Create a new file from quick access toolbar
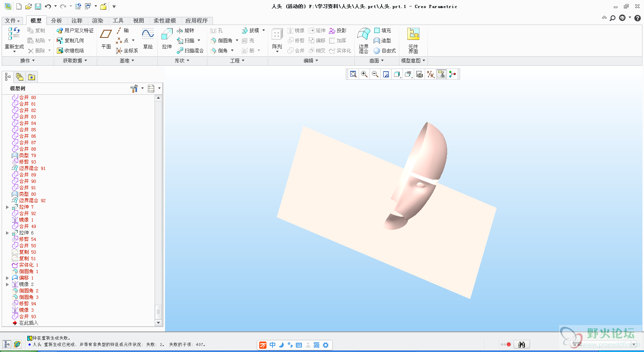Viewport: 644px width, 352px height. (x=19, y=6)
